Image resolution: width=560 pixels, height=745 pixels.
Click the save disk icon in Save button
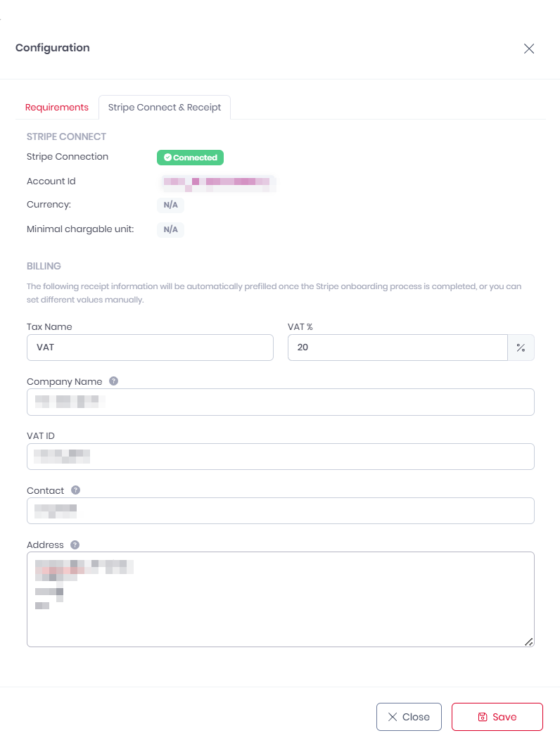click(481, 716)
